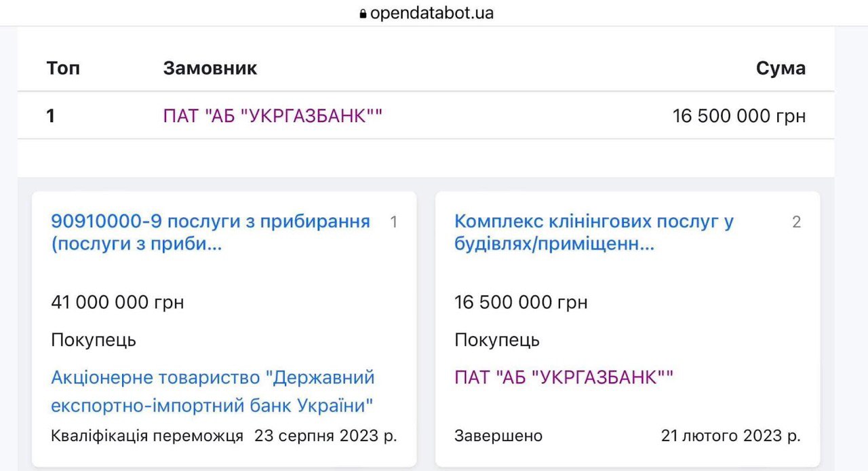868x471 pixels.
Task: Open Комплекс клінінгових послуг tender link
Action: tap(593, 233)
